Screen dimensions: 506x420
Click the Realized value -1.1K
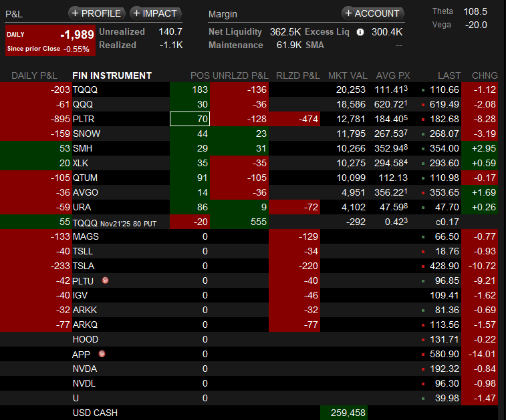coord(171,45)
